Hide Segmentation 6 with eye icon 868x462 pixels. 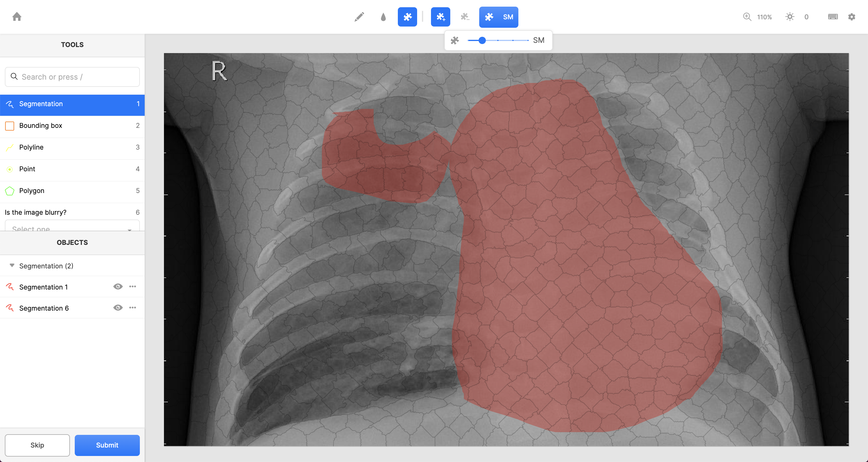point(118,308)
